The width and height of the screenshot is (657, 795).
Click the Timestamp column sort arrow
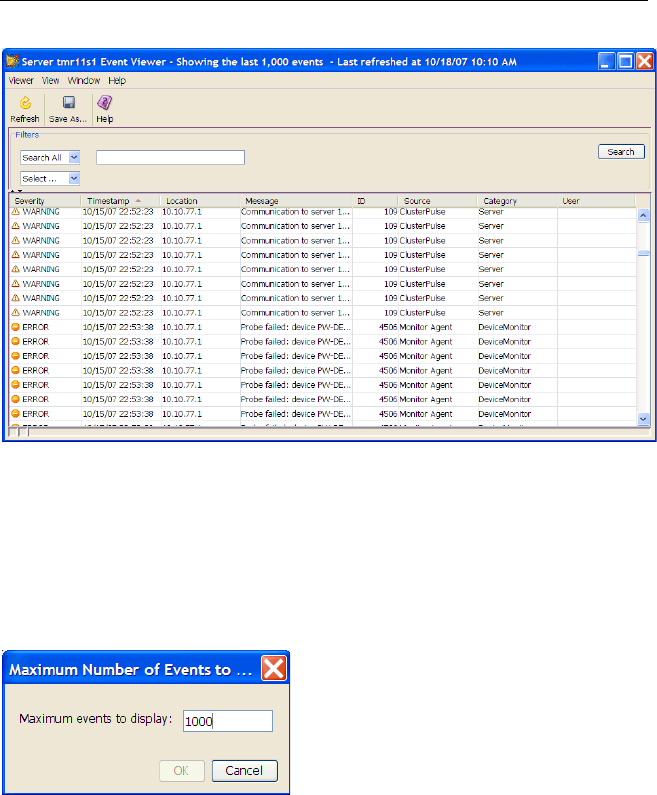tap(138, 201)
